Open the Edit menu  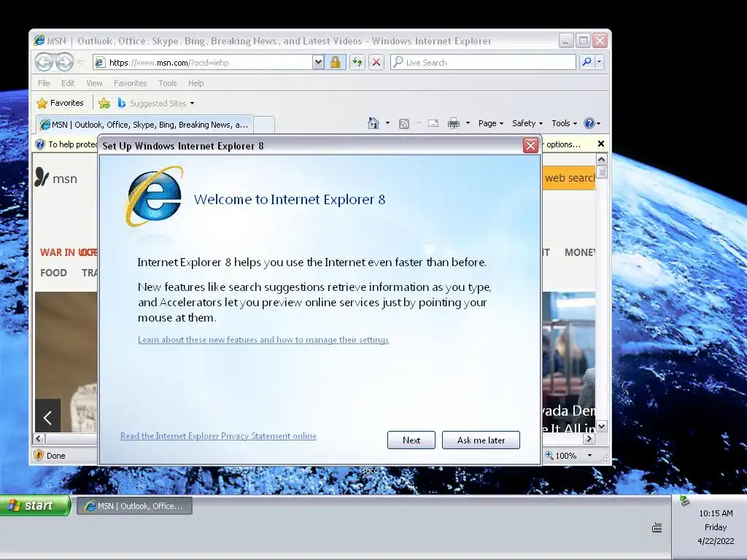[x=68, y=83]
